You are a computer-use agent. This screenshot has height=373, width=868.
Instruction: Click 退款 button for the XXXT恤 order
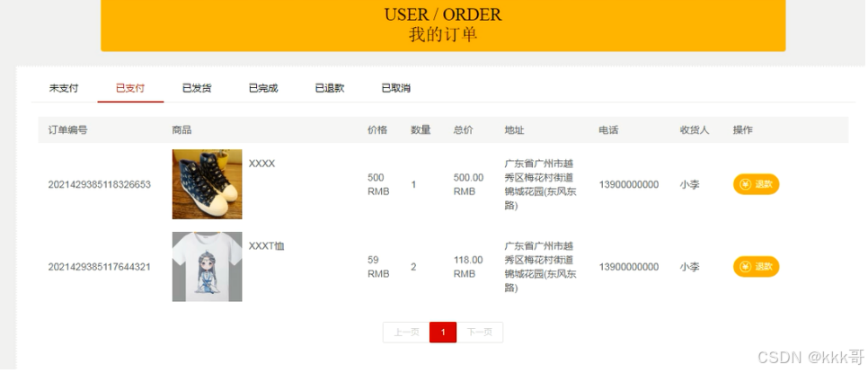(x=757, y=267)
